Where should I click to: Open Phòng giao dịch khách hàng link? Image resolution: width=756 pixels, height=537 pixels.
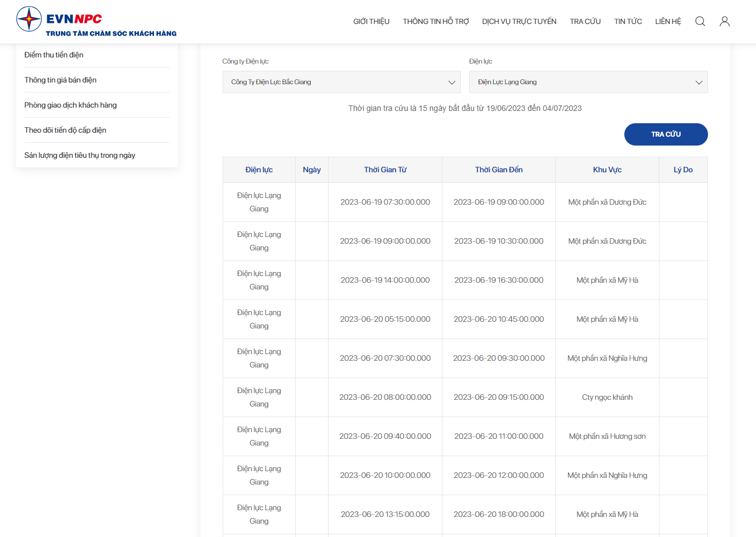click(71, 105)
